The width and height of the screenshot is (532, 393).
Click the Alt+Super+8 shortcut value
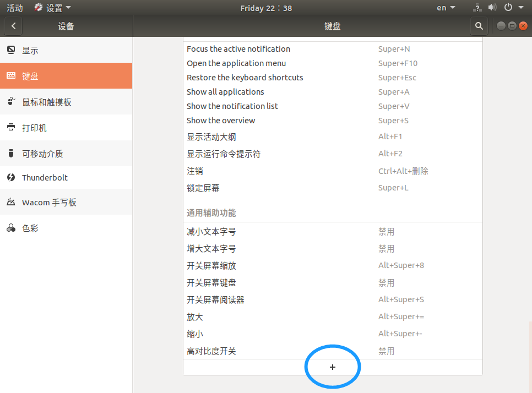pos(401,265)
